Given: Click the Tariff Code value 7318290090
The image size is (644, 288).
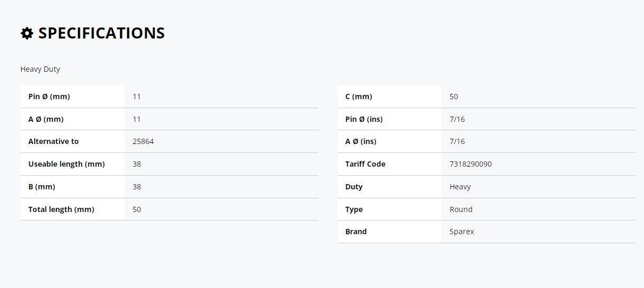Looking at the screenshot, I should pos(471,164).
